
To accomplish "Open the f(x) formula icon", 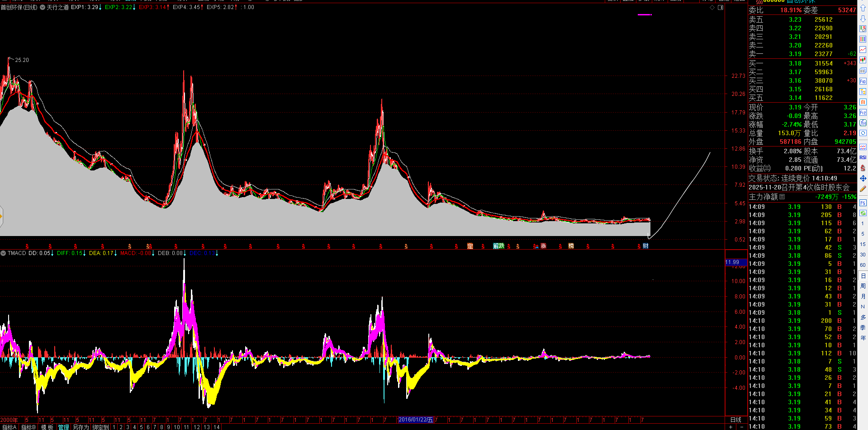I will tap(863, 123).
